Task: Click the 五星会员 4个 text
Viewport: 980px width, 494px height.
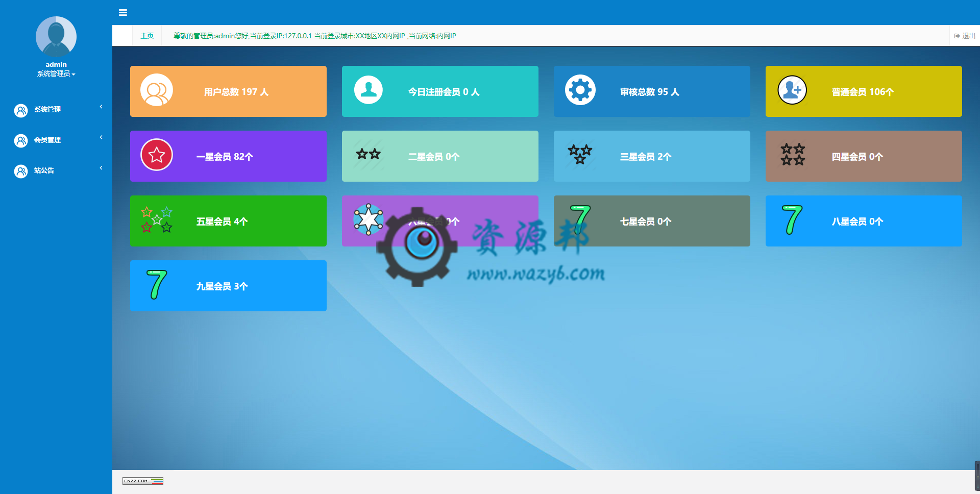Action: click(x=222, y=221)
